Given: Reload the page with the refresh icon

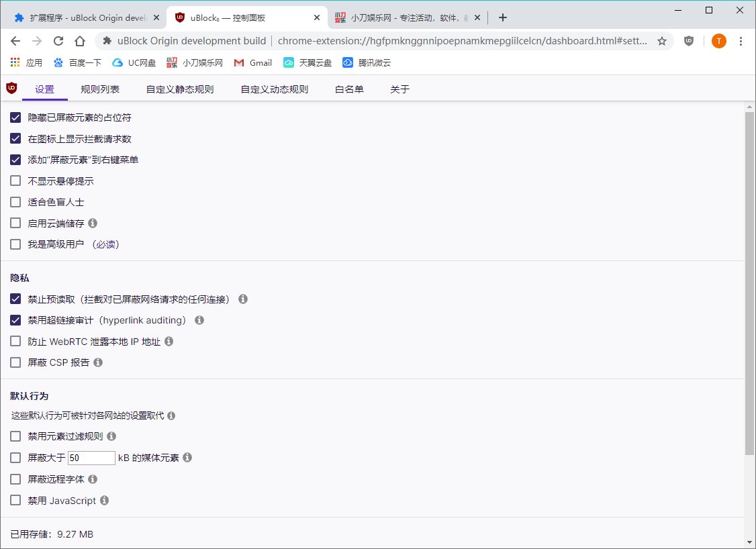Looking at the screenshot, I should pos(58,41).
